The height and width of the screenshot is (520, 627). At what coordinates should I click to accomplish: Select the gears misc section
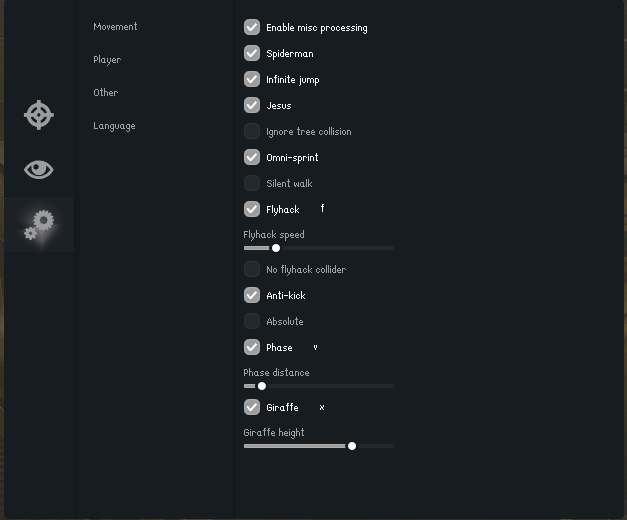click(x=39, y=224)
